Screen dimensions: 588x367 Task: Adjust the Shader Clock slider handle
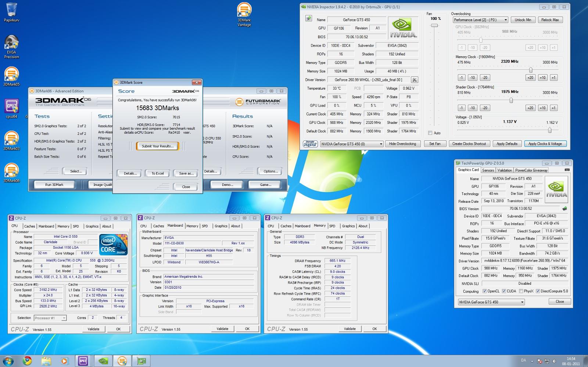tap(511, 100)
